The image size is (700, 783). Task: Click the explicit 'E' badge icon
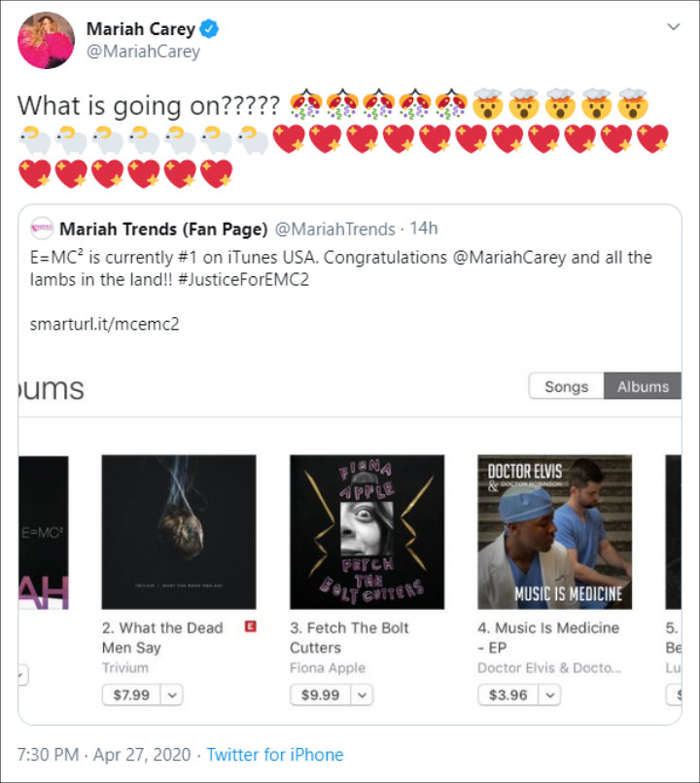[251, 626]
